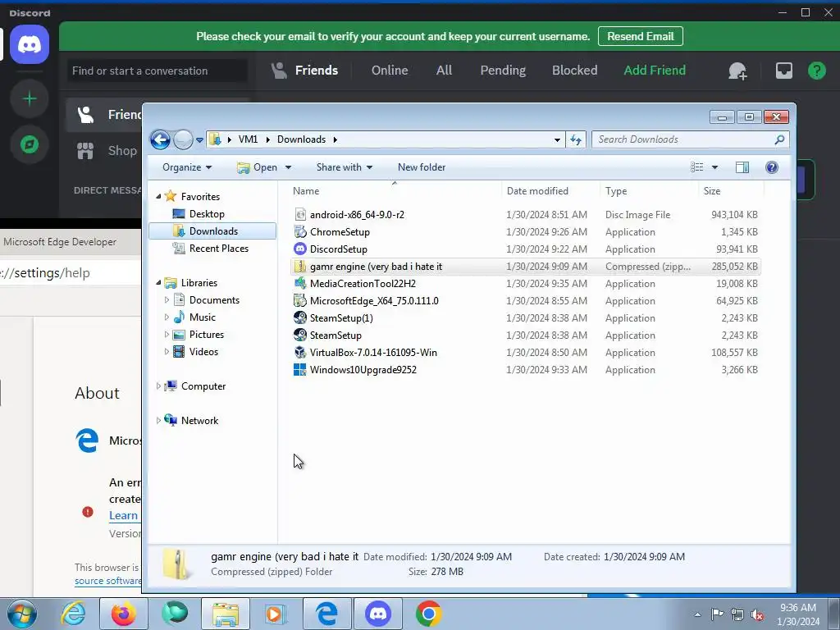
Task: Select the MediaCreationTool22H2 file icon
Action: click(300, 283)
